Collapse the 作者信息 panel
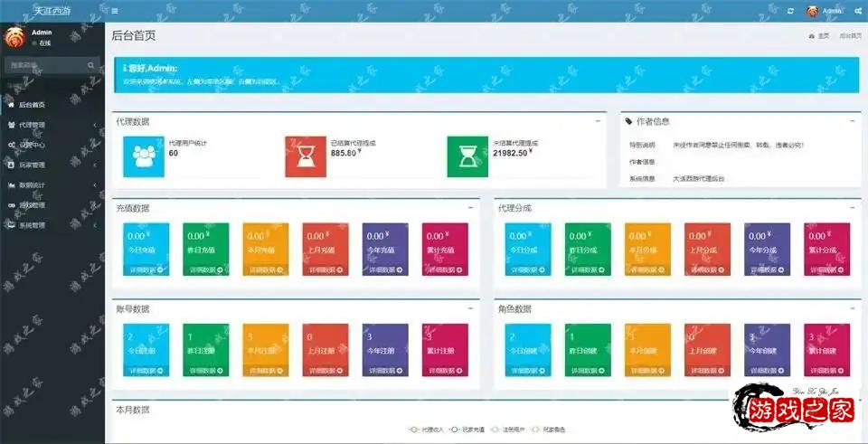 tap(852, 120)
